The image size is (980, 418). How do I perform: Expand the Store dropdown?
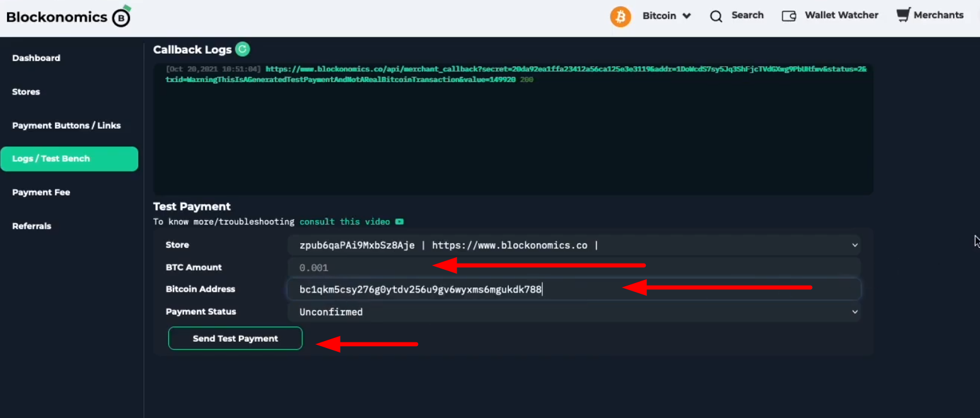coord(574,245)
